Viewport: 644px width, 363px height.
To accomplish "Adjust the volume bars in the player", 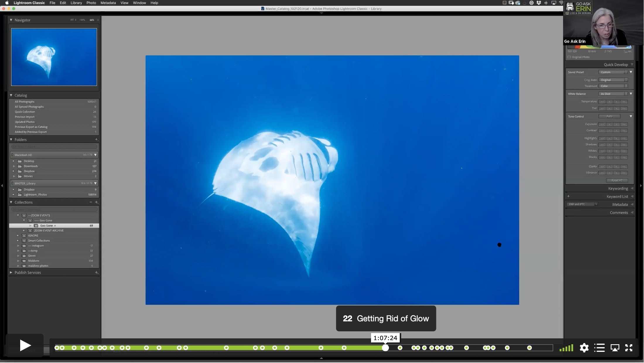I will tap(566, 348).
